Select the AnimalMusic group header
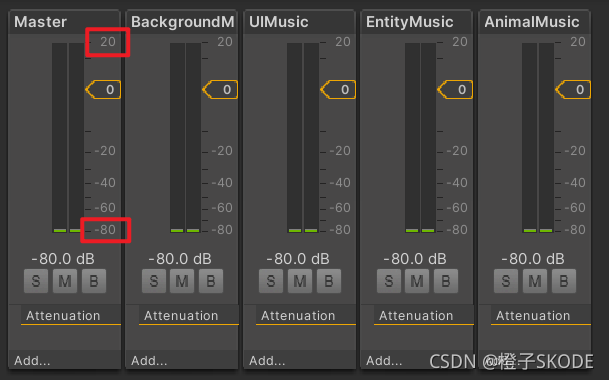 point(534,22)
